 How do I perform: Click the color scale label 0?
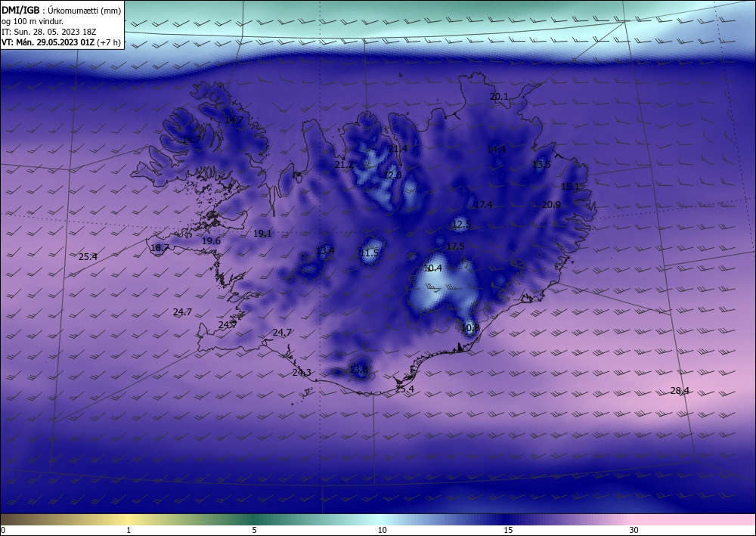pos(3,531)
